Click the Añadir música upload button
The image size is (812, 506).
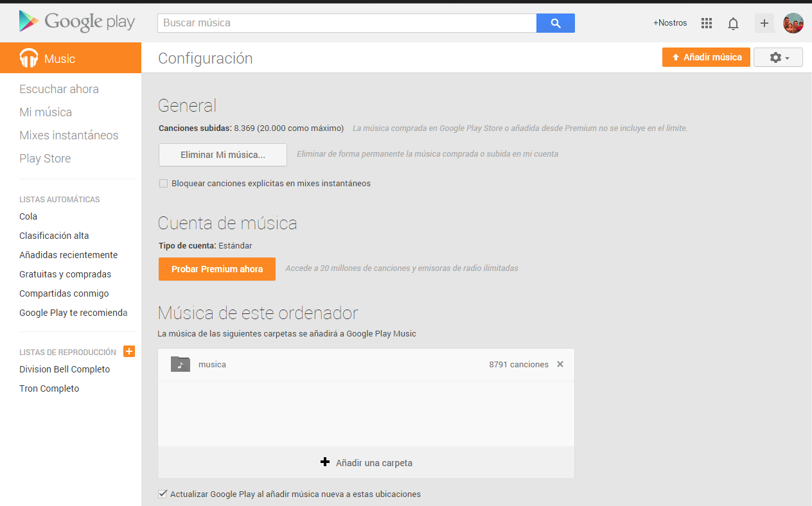pyautogui.click(x=706, y=57)
